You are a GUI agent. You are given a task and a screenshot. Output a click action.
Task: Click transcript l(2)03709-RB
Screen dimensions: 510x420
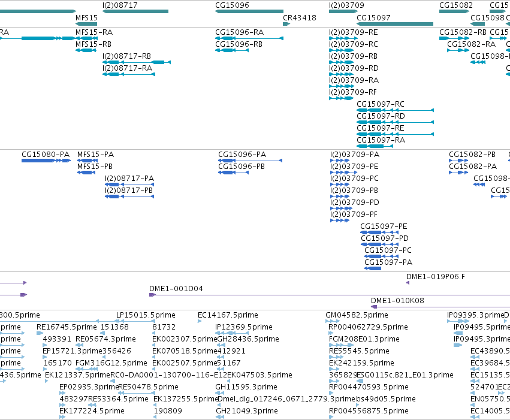pyautogui.click(x=353, y=56)
